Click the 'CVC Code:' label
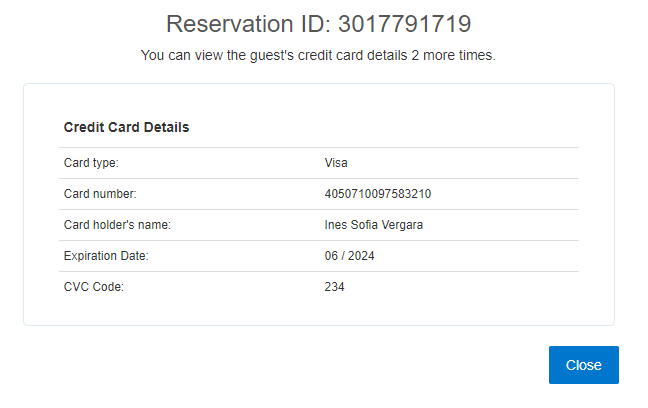The width and height of the screenshot is (648, 408). point(93,287)
